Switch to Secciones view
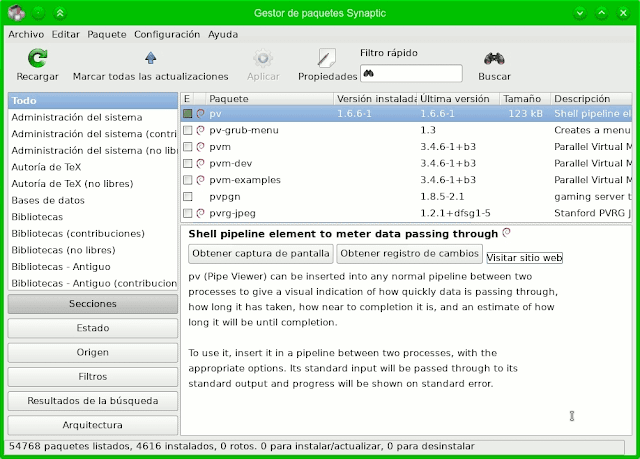640x459 pixels. click(93, 304)
